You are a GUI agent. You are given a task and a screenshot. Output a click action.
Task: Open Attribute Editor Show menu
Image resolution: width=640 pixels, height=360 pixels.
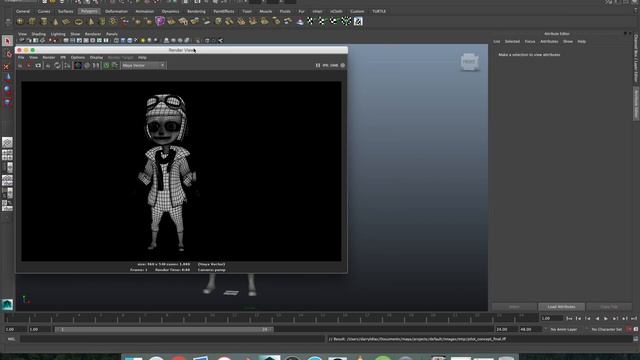click(568, 42)
